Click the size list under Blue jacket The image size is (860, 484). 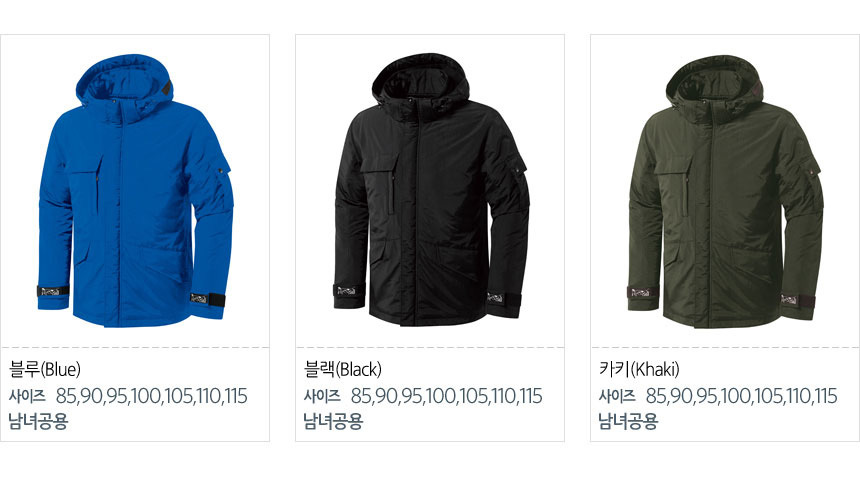(151, 396)
